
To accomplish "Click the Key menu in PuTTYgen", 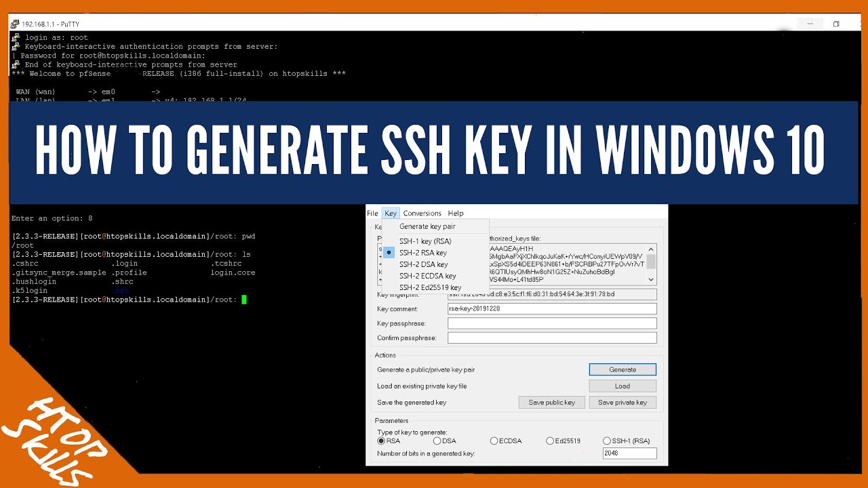I will coord(391,213).
